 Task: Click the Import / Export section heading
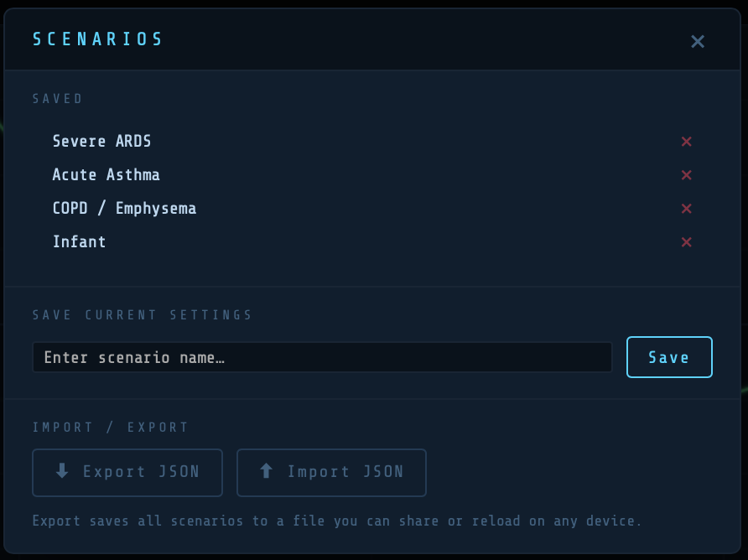[x=111, y=428]
